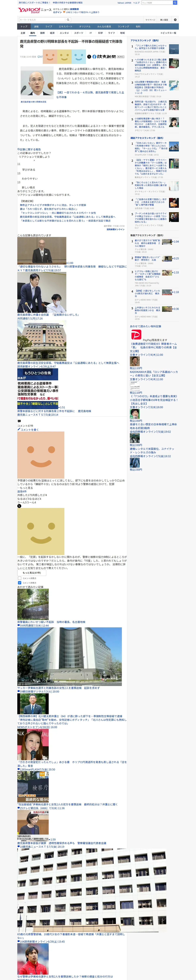The width and height of the screenshot is (196, 980).
Task: Click the ログイン link
Action: pos(57,12)
